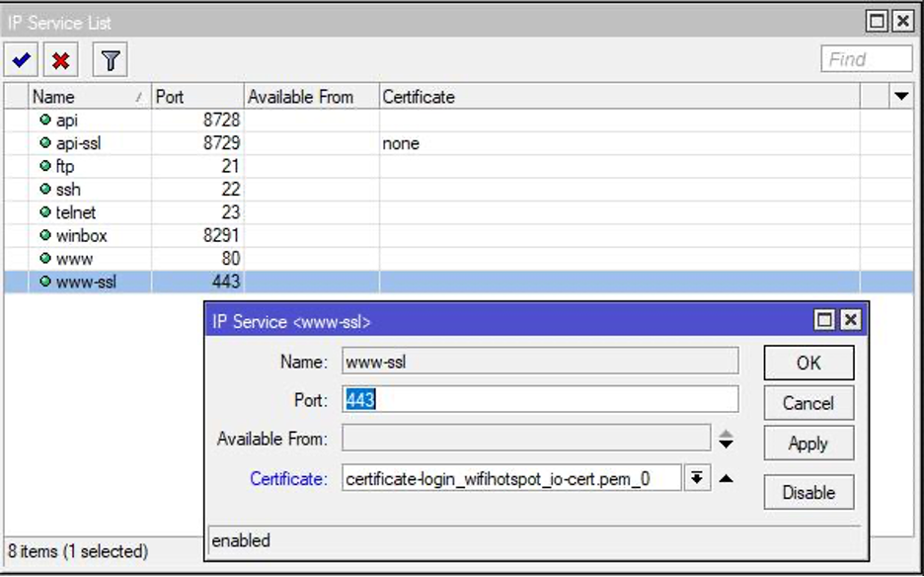Viewport: 924px width, 577px height.
Task: Sort by the Available From column header
Action: coord(311,97)
